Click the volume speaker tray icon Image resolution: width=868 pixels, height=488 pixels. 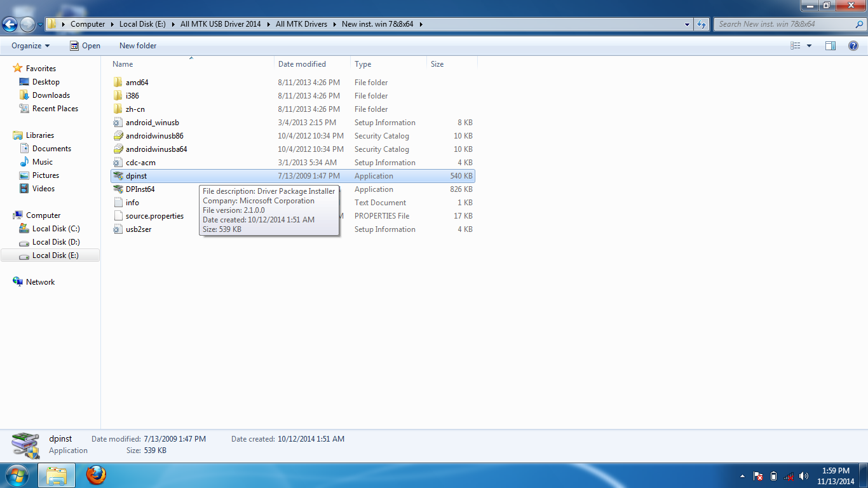click(x=804, y=476)
